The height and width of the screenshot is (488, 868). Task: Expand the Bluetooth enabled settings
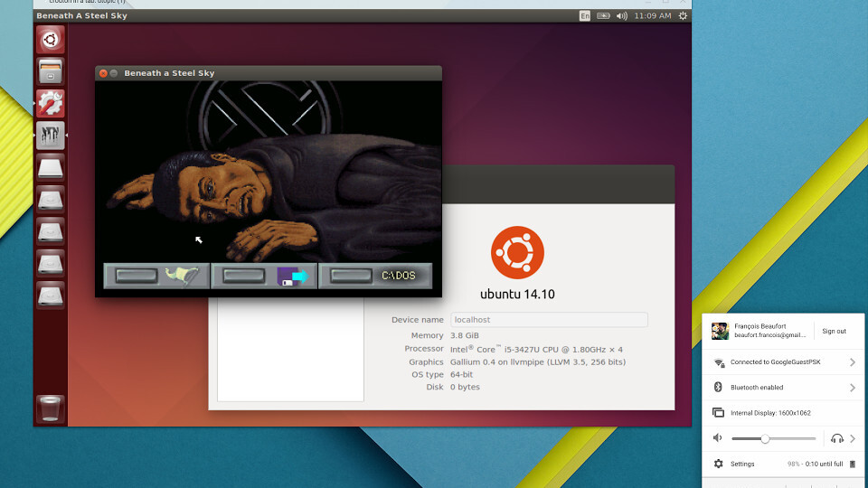pos(852,388)
